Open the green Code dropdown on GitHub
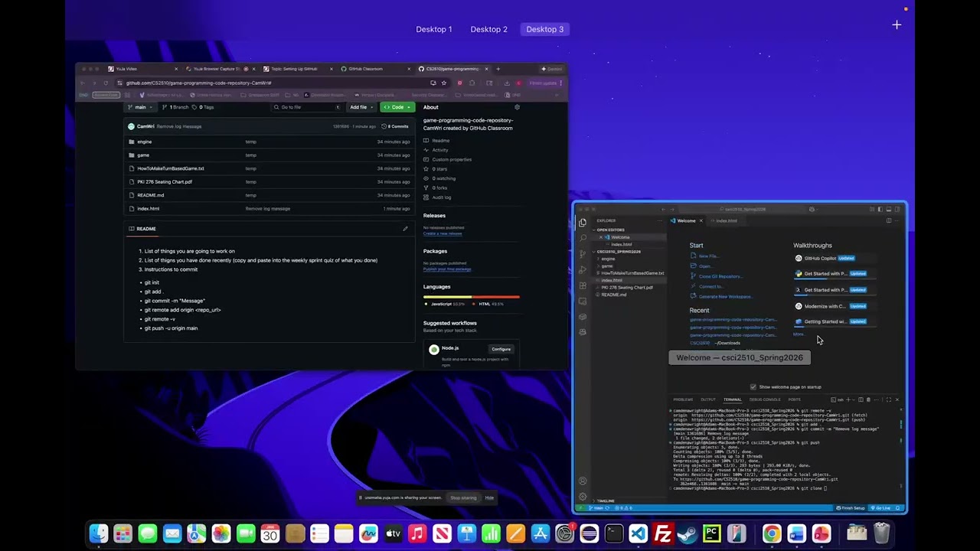This screenshot has width=980, height=551. [397, 107]
